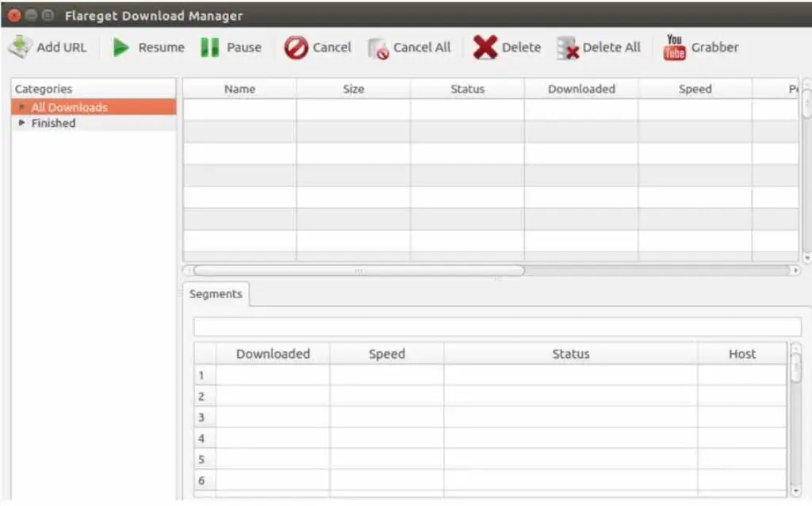Click Status header in Segments table
Image resolution: width=812 pixels, height=506 pixels.
[x=571, y=354]
